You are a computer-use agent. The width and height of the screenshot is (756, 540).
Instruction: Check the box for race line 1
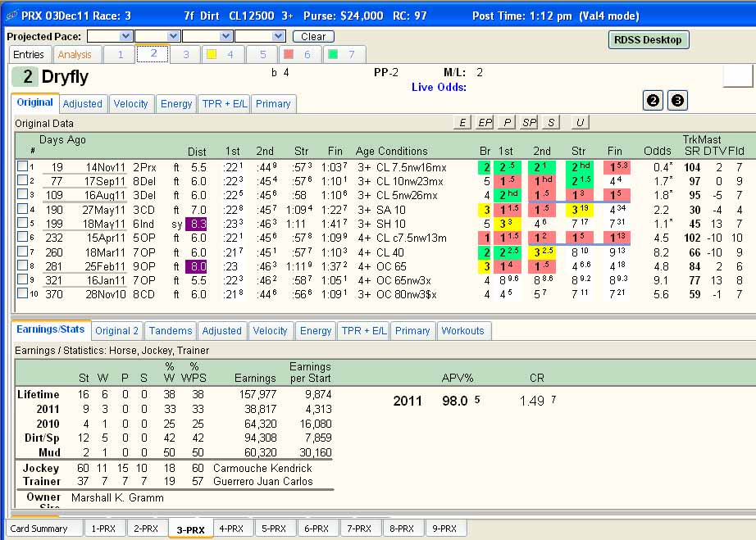click(x=22, y=166)
